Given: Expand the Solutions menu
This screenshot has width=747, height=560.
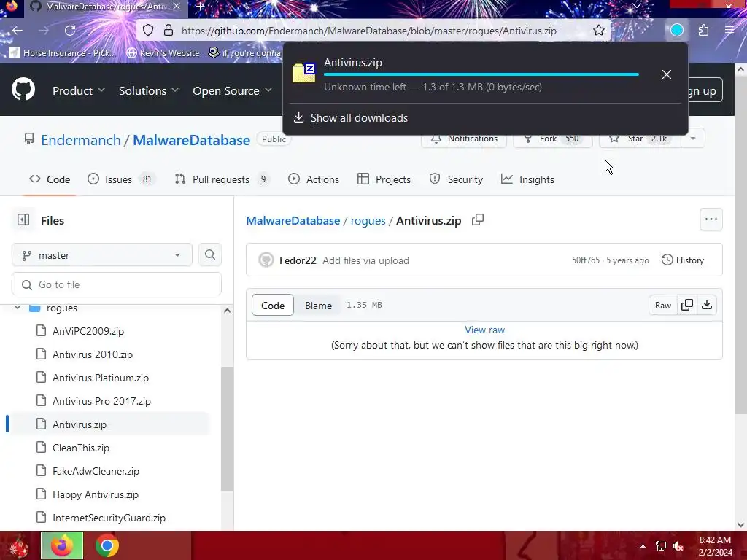Looking at the screenshot, I should tap(149, 90).
